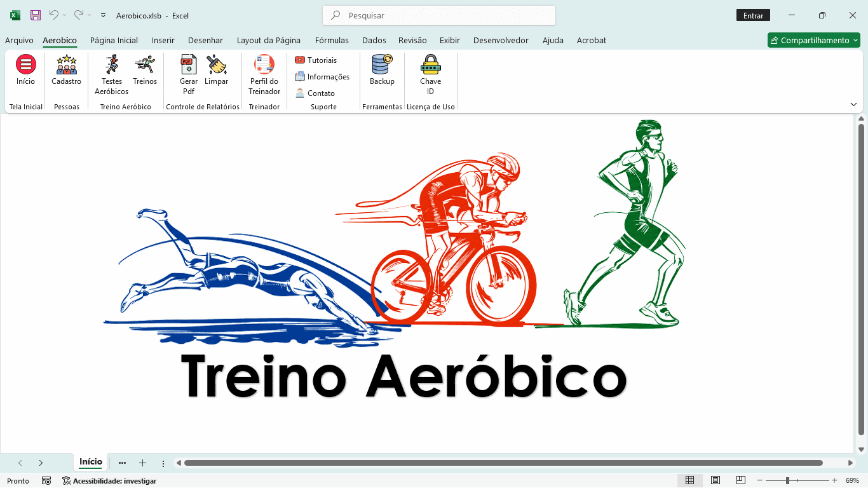Customize the Quick Access Toolbar dropdown
The image size is (868, 488).
(x=103, y=15)
